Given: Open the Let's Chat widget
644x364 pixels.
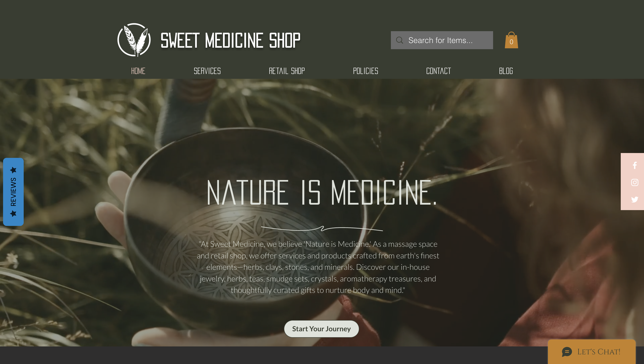Looking at the screenshot, I should 592,351.
